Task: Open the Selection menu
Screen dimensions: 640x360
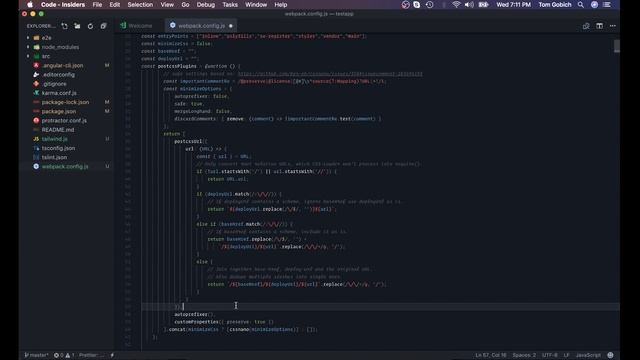Action: coord(140,5)
